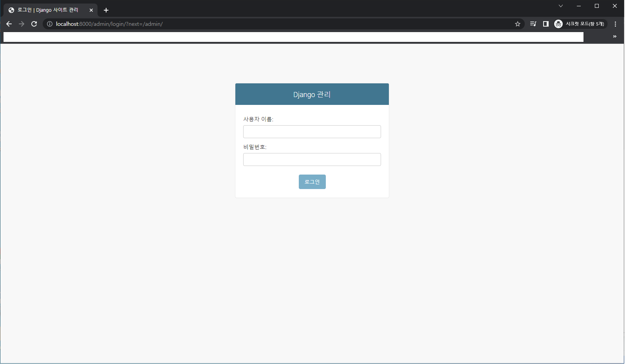Toggle the browser side panel icon

tap(546, 24)
